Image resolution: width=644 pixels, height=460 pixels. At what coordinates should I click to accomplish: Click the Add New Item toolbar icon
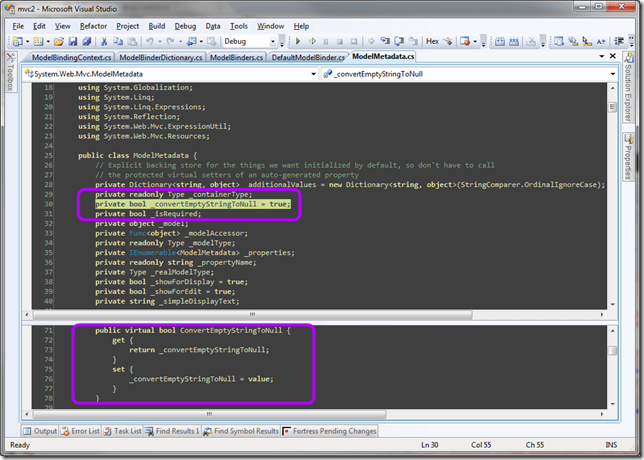click(38, 41)
